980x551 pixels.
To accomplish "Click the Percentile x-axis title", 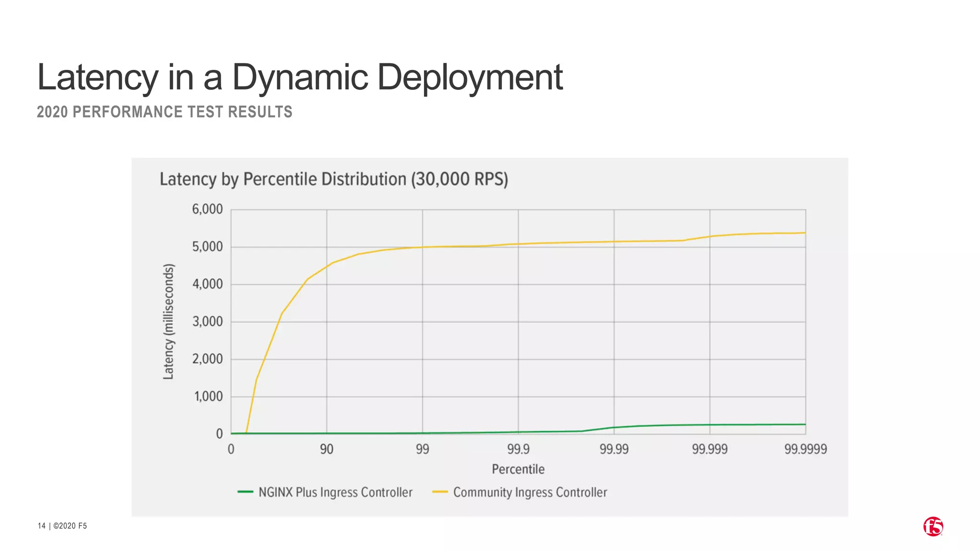I will tap(518, 469).
